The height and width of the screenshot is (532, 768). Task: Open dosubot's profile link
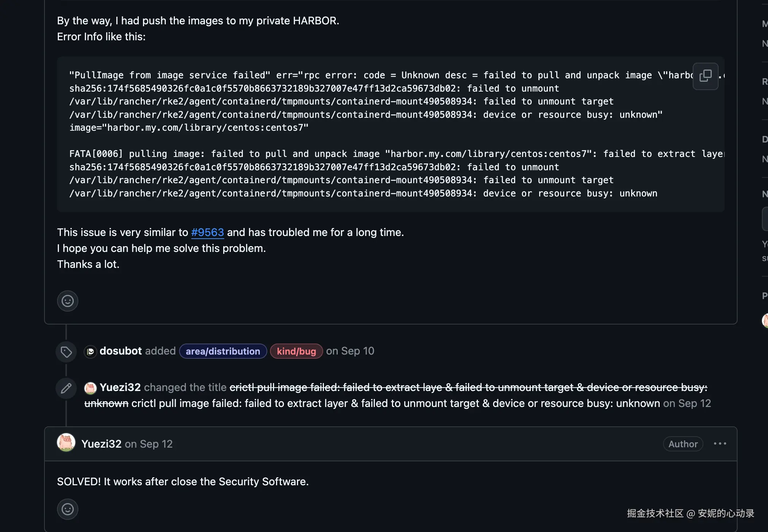[121, 351]
